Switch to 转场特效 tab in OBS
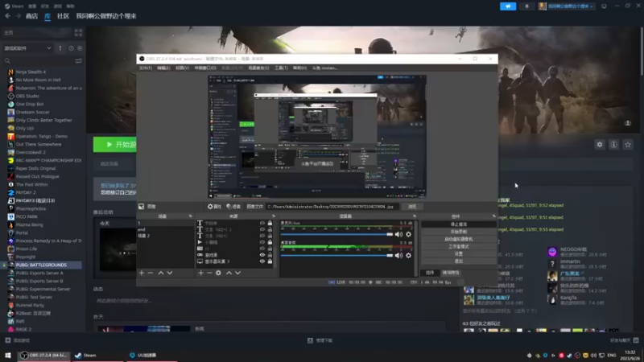Screen dimensions: 644x362 coord(451,273)
